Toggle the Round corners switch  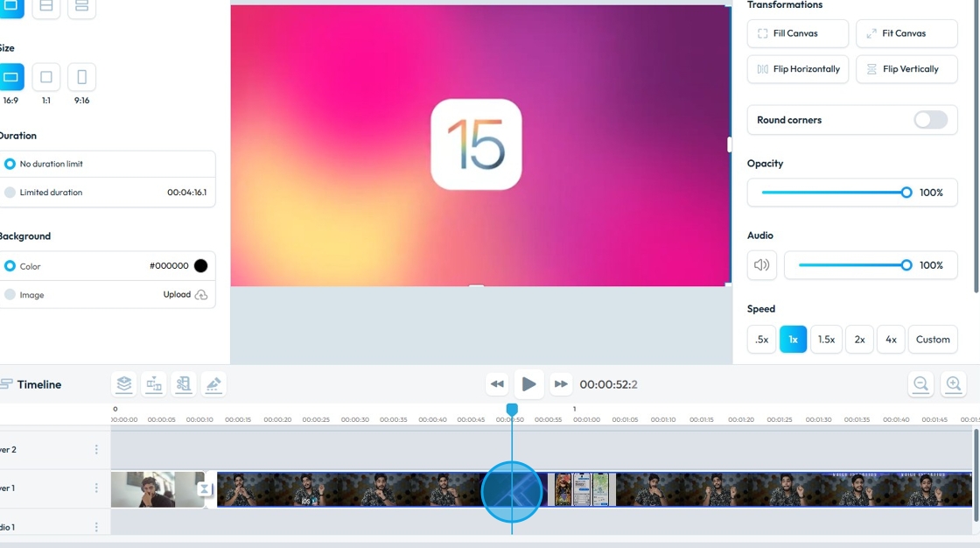(x=931, y=120)
